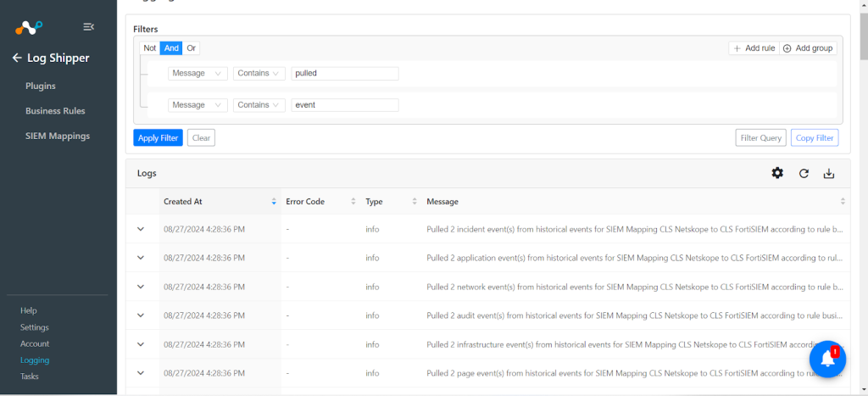The width and height of the screenshot is (868, 396).
Task: Expand the network event(s) log row
Action: pyautogui.click(x=141, y=287)
